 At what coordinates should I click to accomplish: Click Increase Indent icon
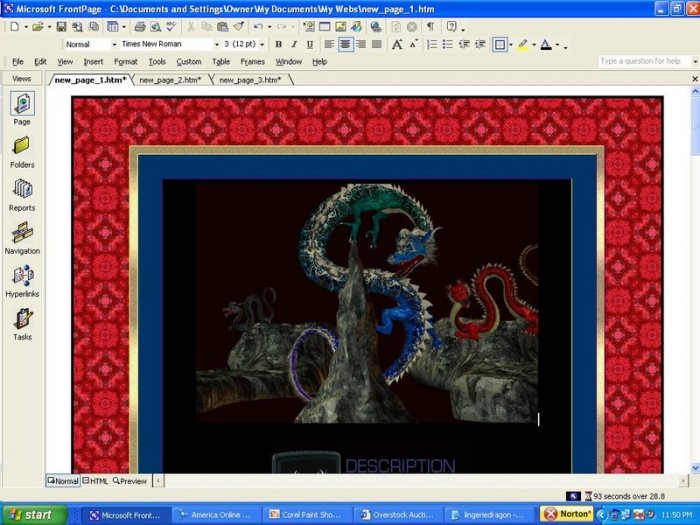pos(480,44)
